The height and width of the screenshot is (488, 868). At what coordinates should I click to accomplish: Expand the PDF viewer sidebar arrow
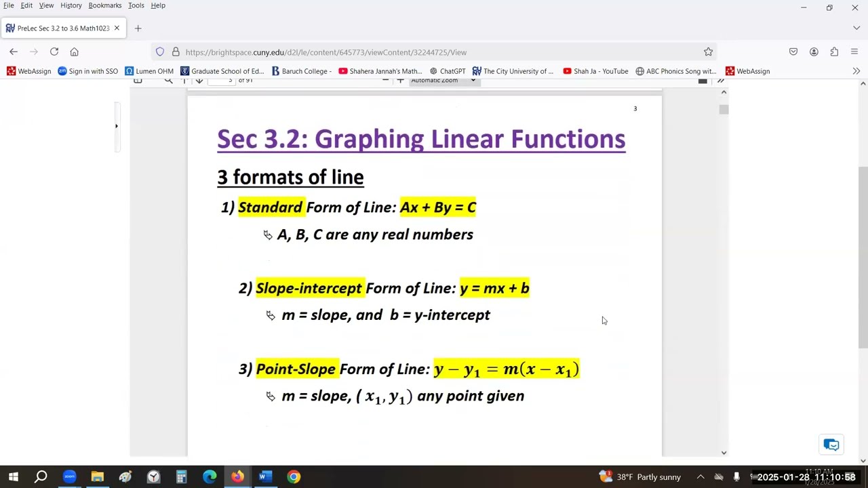click(x=116, y=126)
